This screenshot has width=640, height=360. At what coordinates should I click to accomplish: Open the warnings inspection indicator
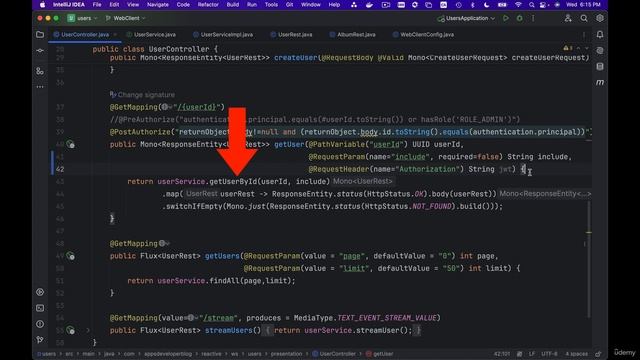pos(568,48)
